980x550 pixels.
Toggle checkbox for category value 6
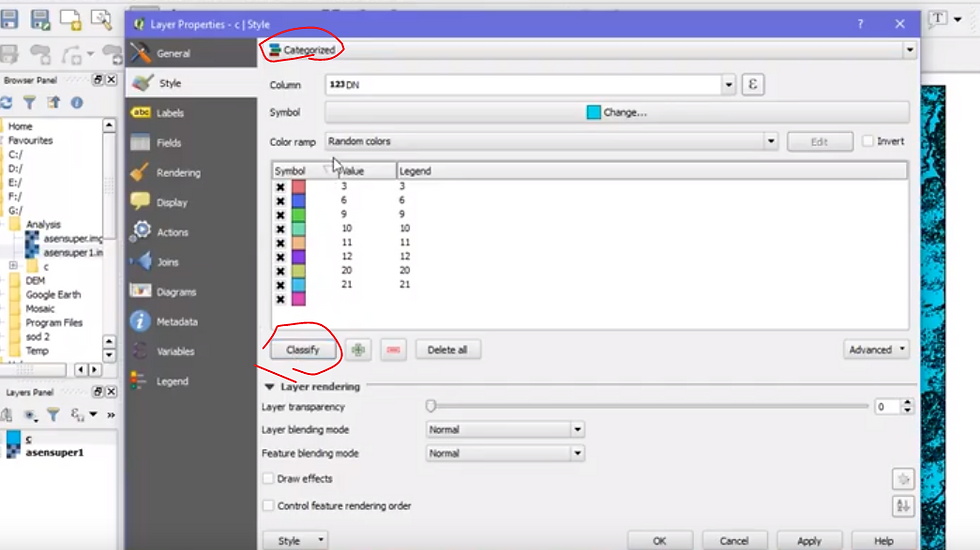click(280, 201)
